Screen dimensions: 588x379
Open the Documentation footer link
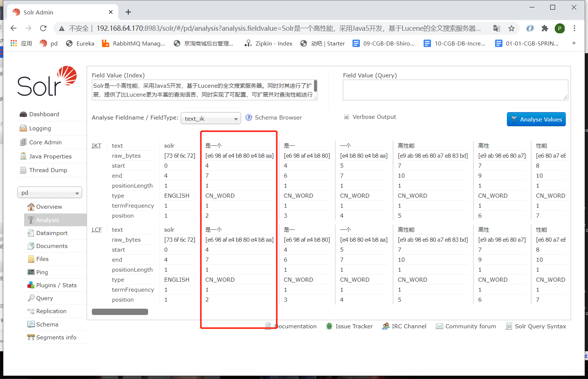click(x=295, y=326)
